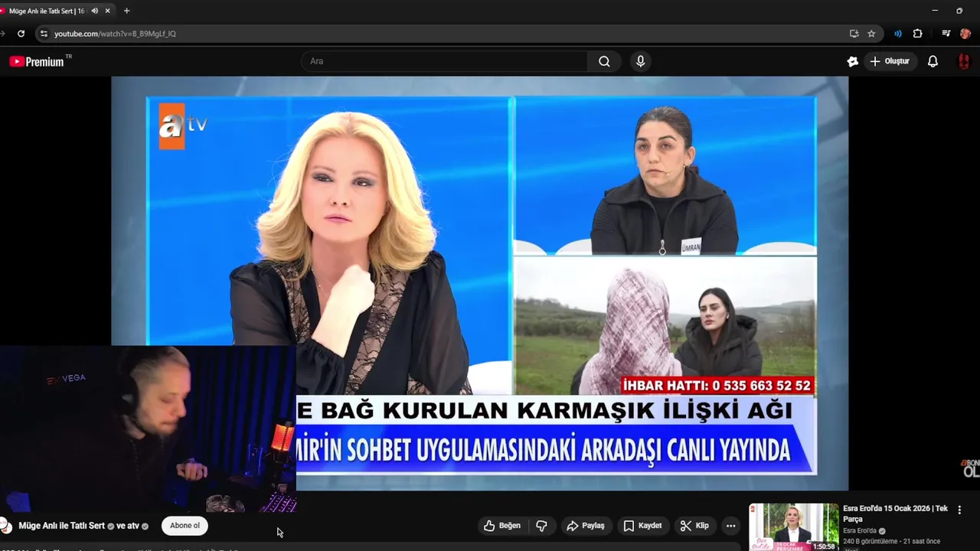This screenshot has height=551, width=980.
Task: Minimize the browser window
Action: pos(935,11)
